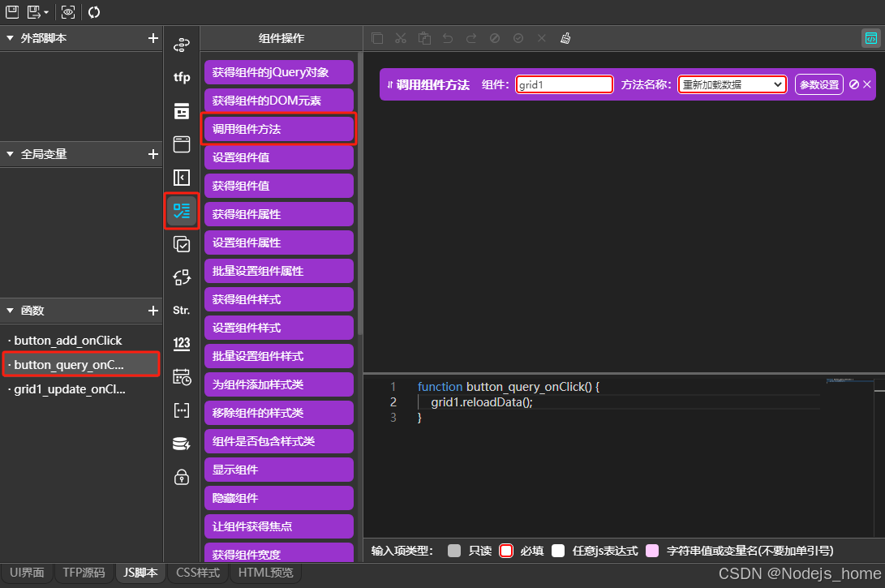The image size is (885, 588).
Task: Open the window category icon
Action: [x=181, y=144]
